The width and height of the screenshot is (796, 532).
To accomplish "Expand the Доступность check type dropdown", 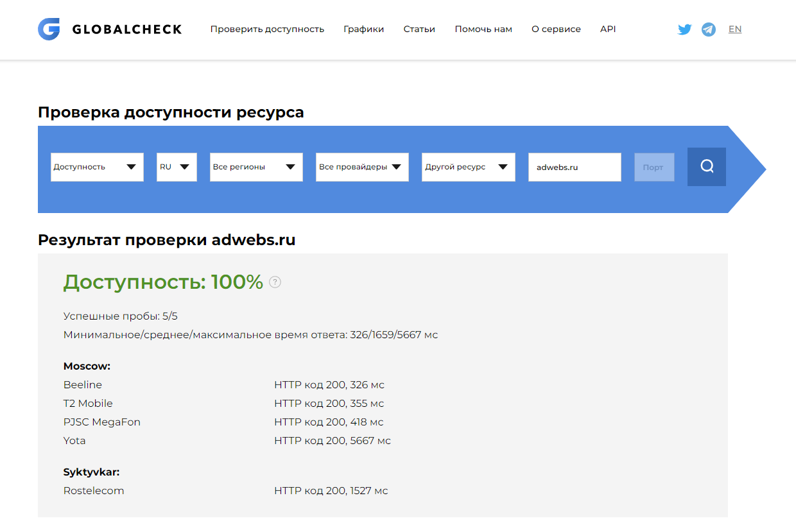I will click(97, 167).
